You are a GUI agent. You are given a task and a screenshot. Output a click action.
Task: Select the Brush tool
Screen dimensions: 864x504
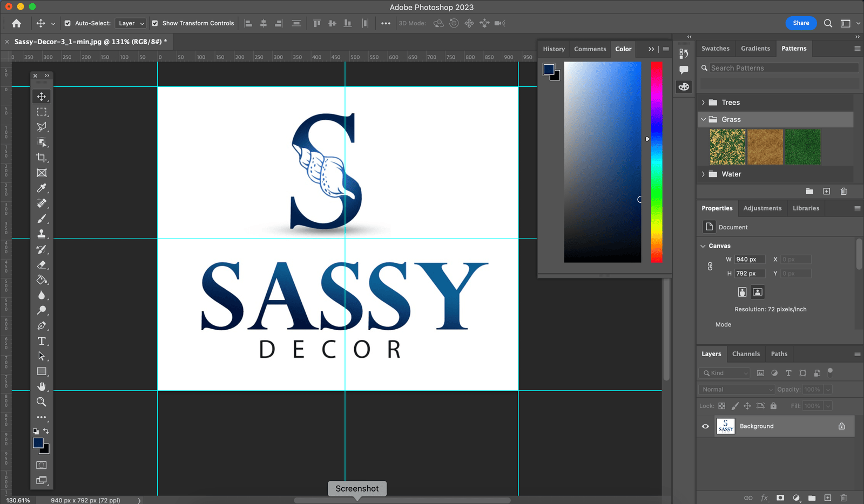coord(42,219)
